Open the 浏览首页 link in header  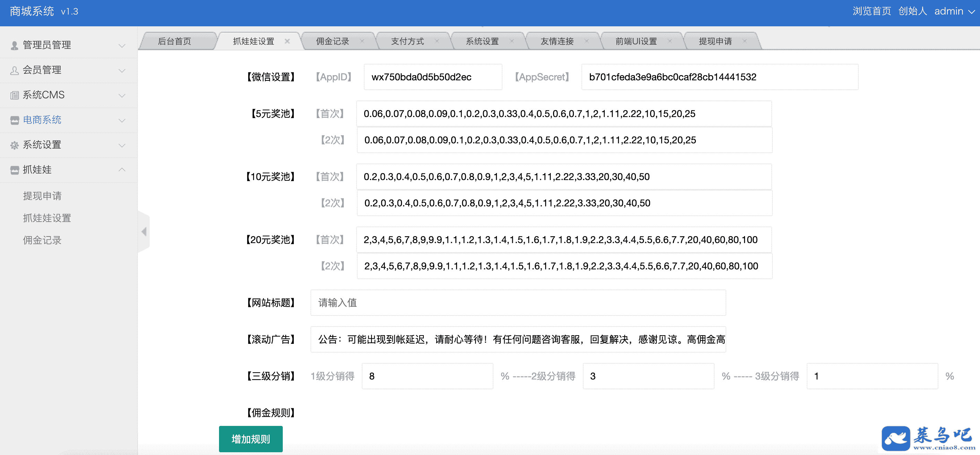(871, 11)
